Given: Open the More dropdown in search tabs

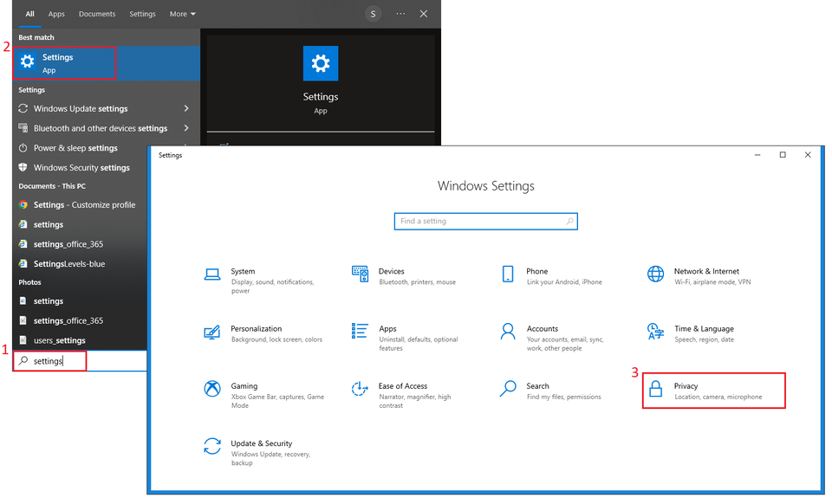Looking at the screenshot, I should click(x=183, y=14).
